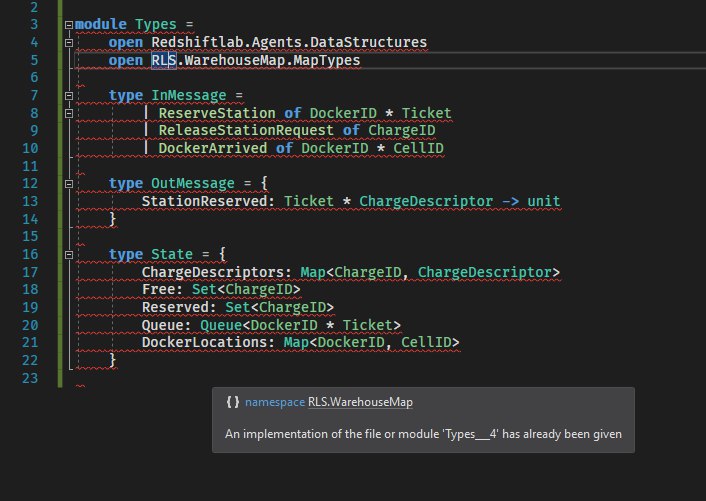This screenshot has width=706, height=501.
Task: Click the ChargeDescriptors field name
Action: click(212, 272)
